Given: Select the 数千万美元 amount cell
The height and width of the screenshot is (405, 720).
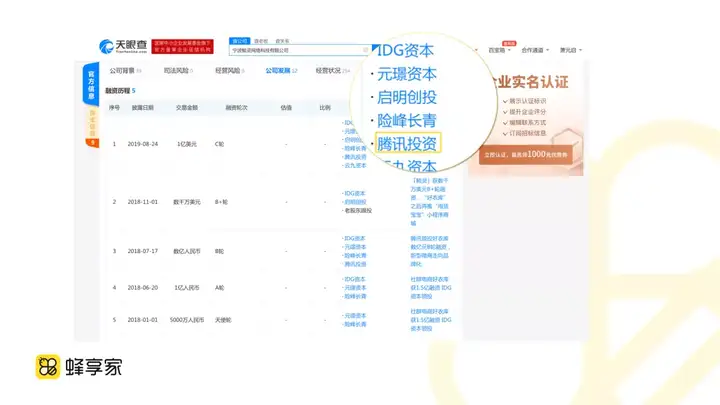Looking at the screenshot, I should click(x=187, y=202).
